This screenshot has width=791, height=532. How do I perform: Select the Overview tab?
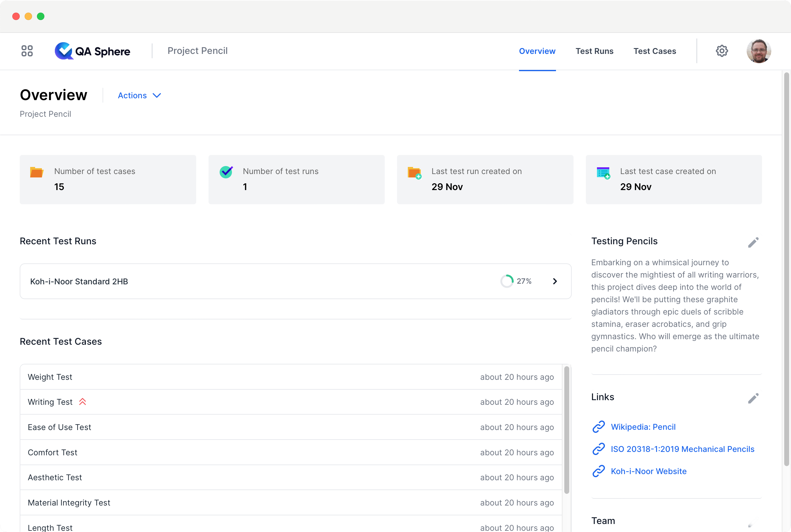click(537, 51)
